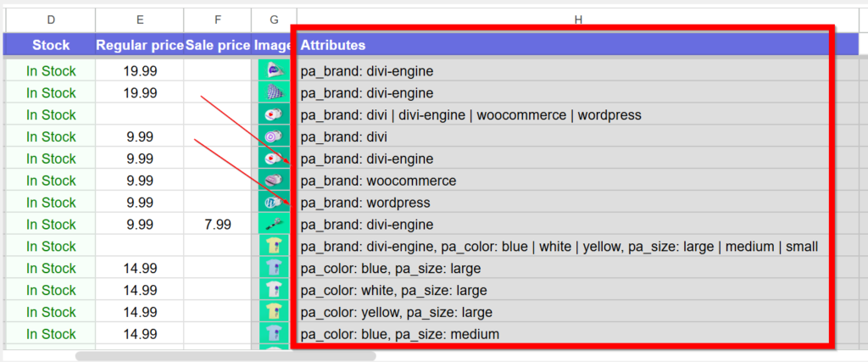Click In Stock in blue medium row
The height and width of the screenshot is (362, 868).
pyautogui.click(x=51, y=334)
